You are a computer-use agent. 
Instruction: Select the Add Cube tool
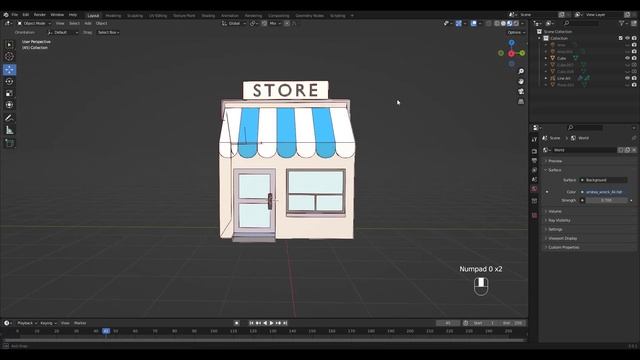9,143
